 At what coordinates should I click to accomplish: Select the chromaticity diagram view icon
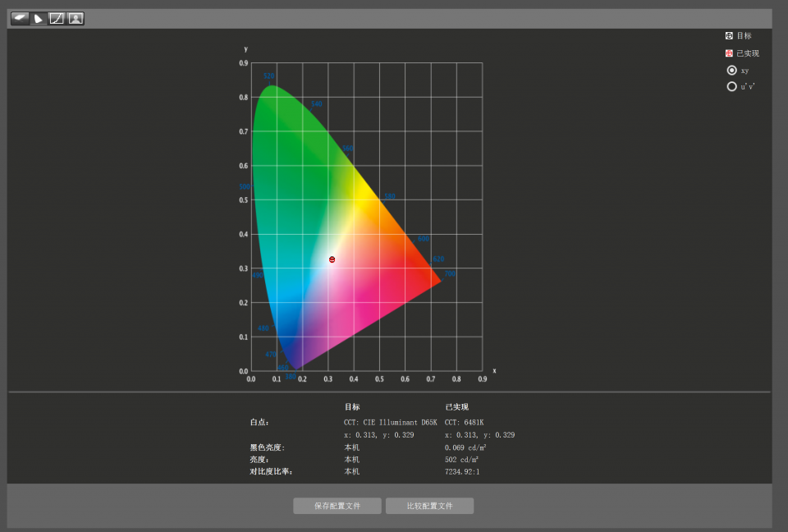[39, 19]
